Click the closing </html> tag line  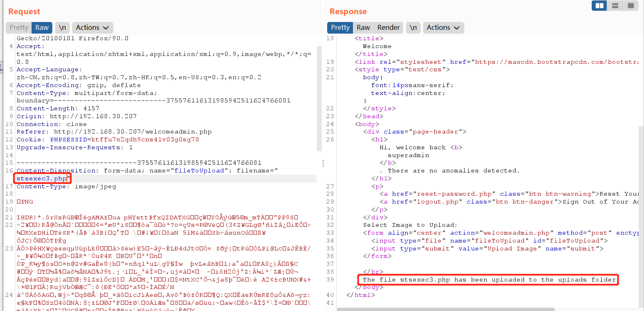click(360, 295)
